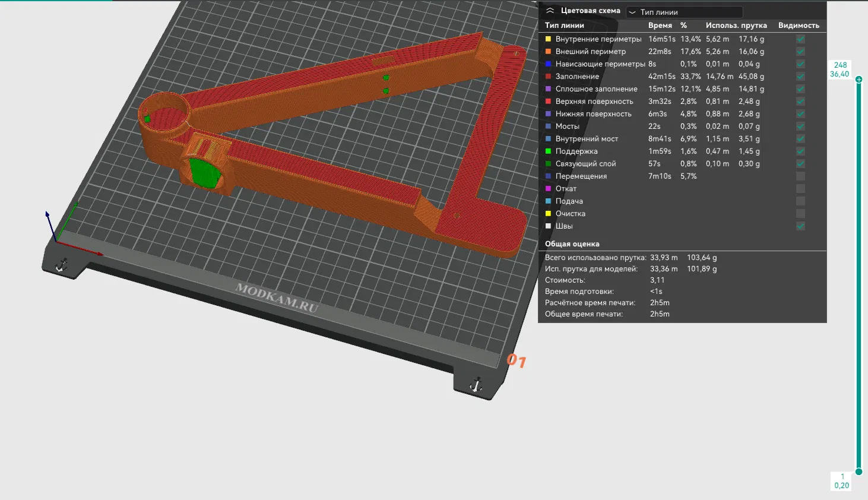Click the 'Использ. прутка' column header

[x=736, y=26]
